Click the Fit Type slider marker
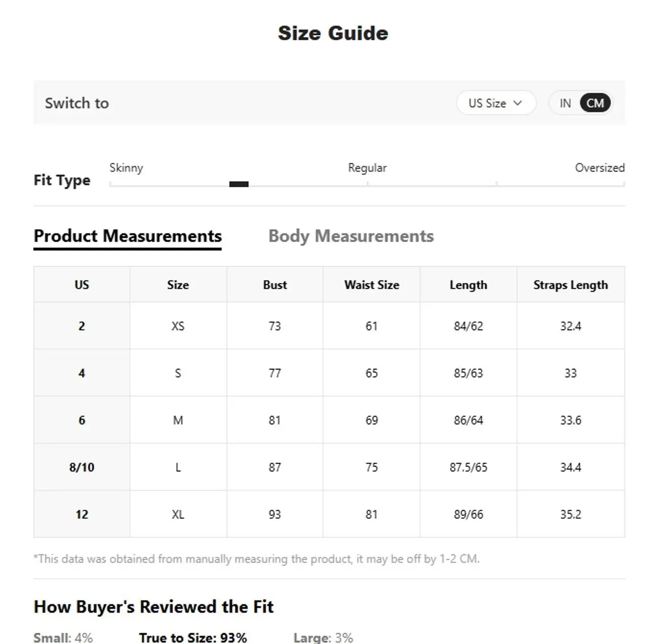This screenshot has height=644, width=647. [239, 184]
